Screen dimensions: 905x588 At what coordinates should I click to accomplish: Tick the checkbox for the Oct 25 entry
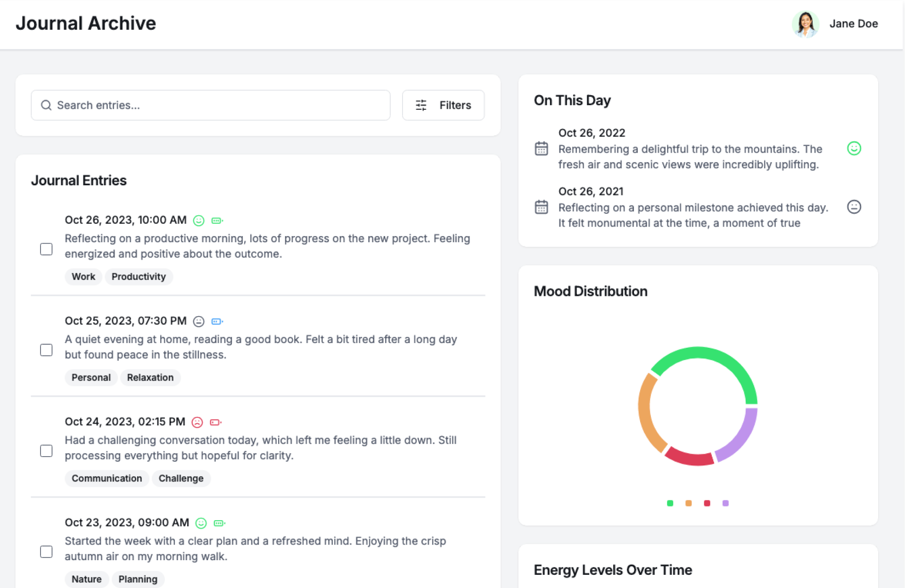46,350
